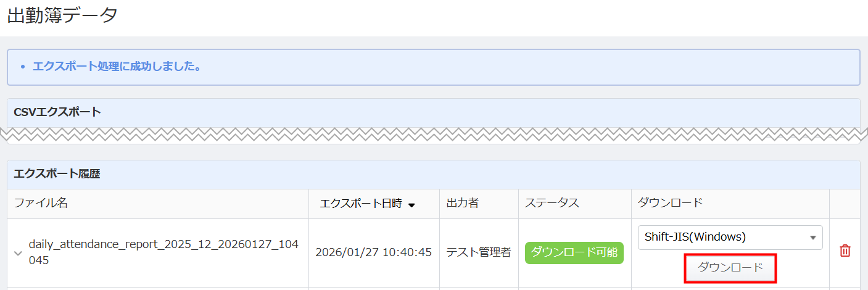Open the CSVエクスポート panel header
This screenshot has width=868, height=290.
pos(57,112)
